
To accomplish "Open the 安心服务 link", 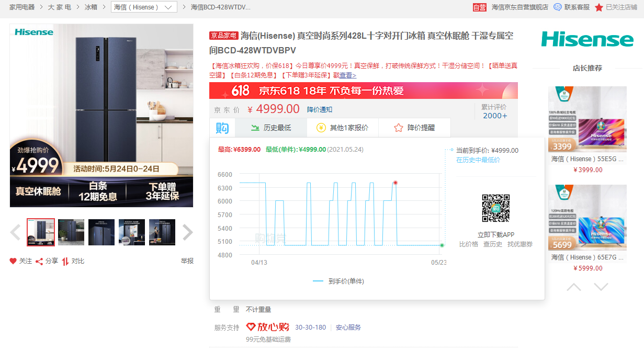I will [348, 328].
